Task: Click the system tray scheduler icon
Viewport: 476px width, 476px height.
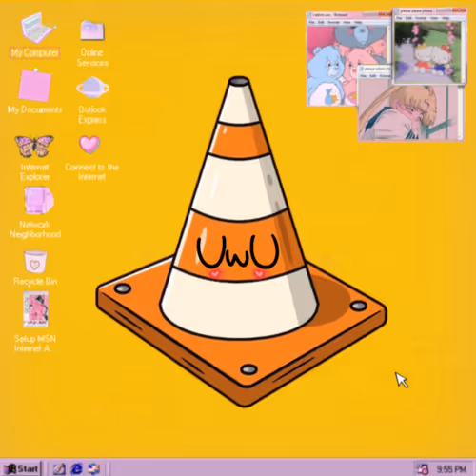Action: [423, 469]
